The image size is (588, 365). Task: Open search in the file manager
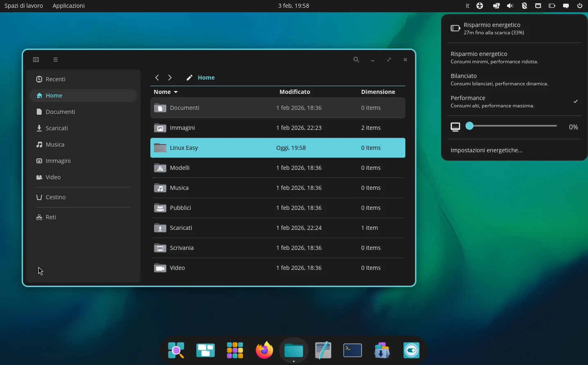pyautogui.click(x=356, y=60)
